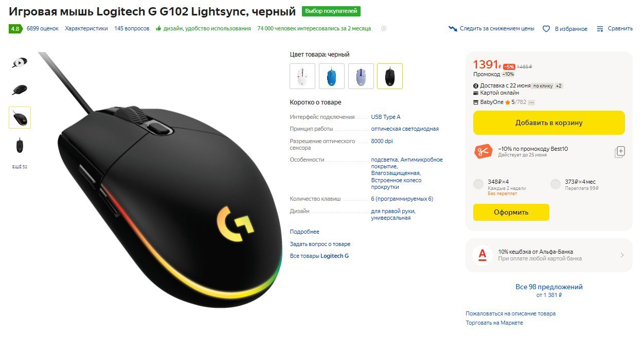644x351 pixels.
Task: Click the Alfa-Bank logo icon
Action: click(x=482, y=255)
